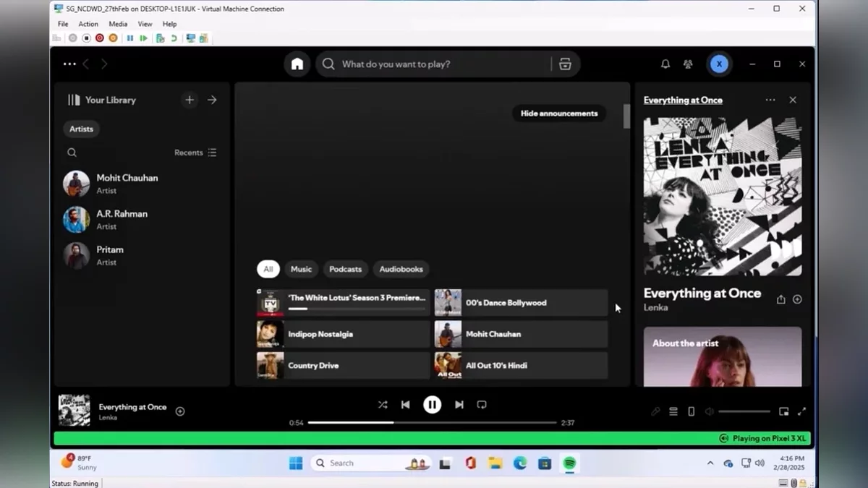This screenshot has width=868, height=488.
Task: Click the Hide announcements button
Action: [558, 114]
